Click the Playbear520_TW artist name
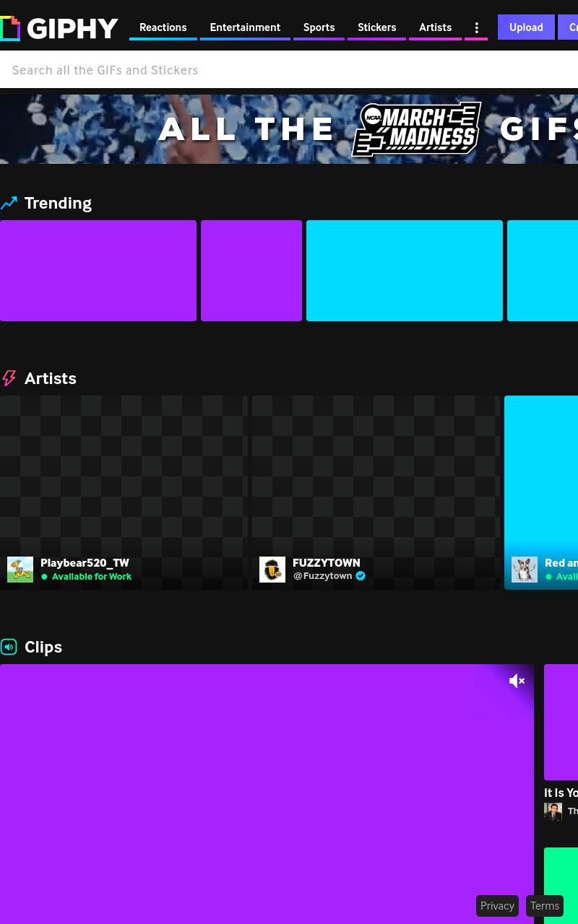Image resolution: width=578 pixels, height=924 pixels. (x=85, y=563)
